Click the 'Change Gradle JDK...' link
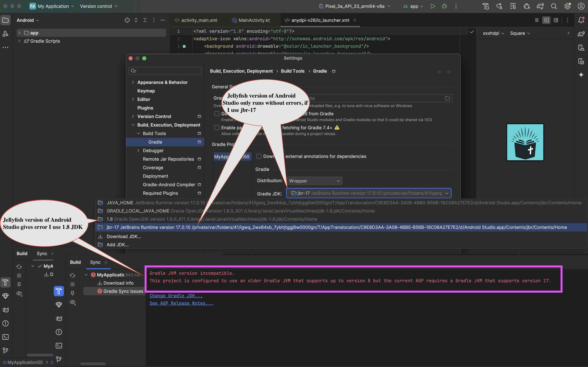This screenshot has height=367, width=588. [176, 296]
